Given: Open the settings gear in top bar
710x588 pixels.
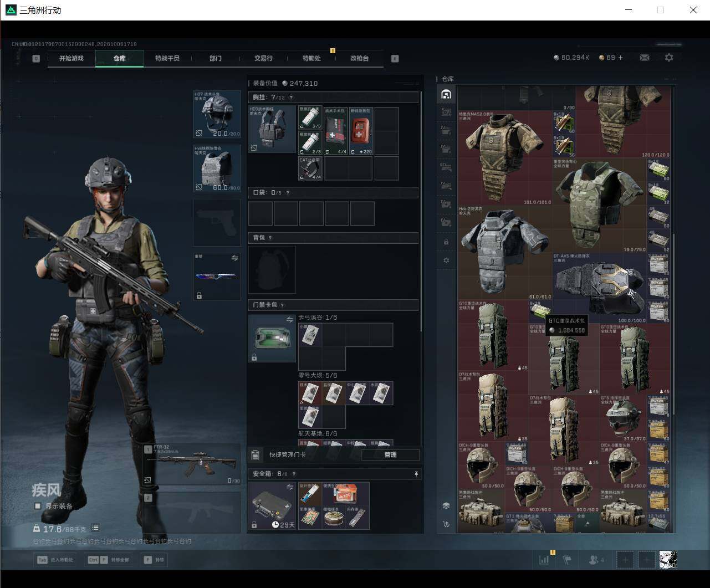Looking at the screenshot, I should coord(669,58).
